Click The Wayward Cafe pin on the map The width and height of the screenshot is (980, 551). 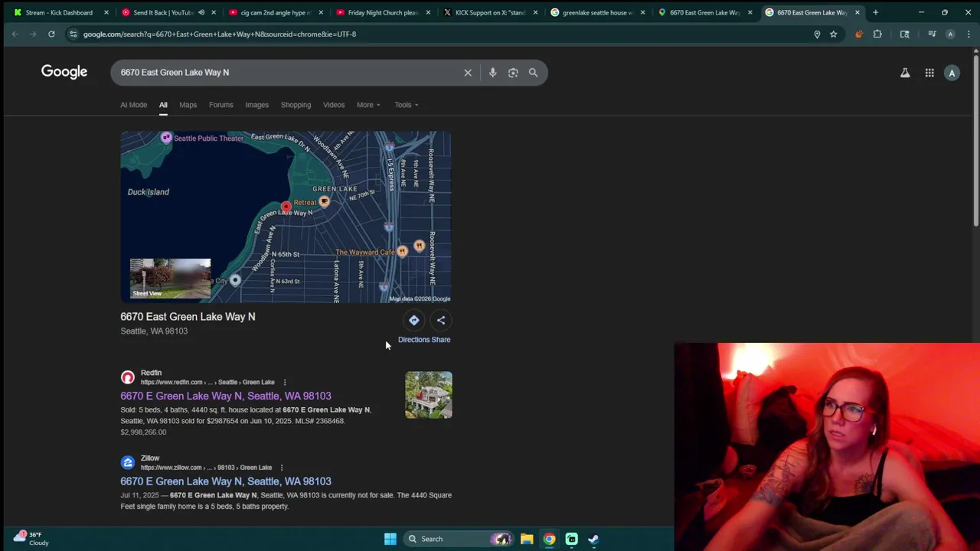click(402, 251)
